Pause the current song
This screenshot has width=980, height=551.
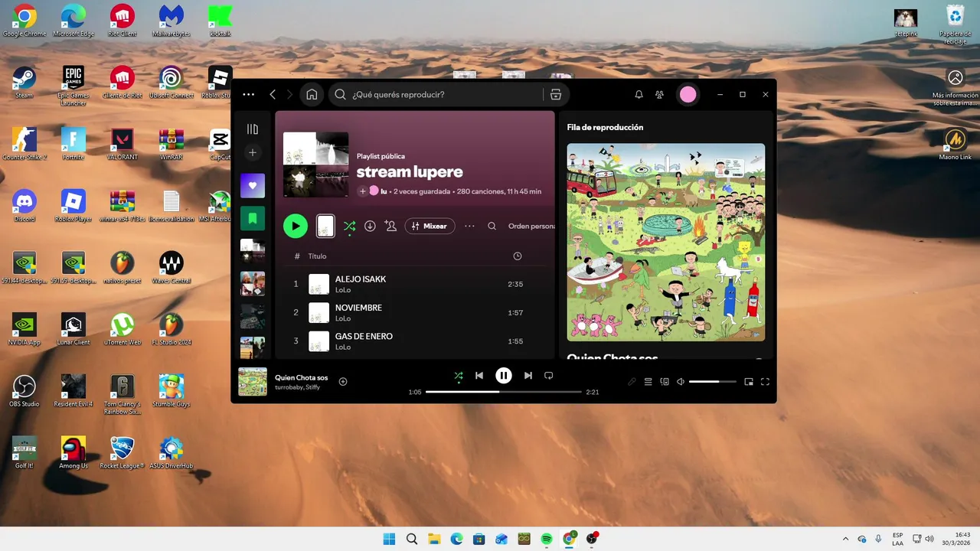click(503, 376)
